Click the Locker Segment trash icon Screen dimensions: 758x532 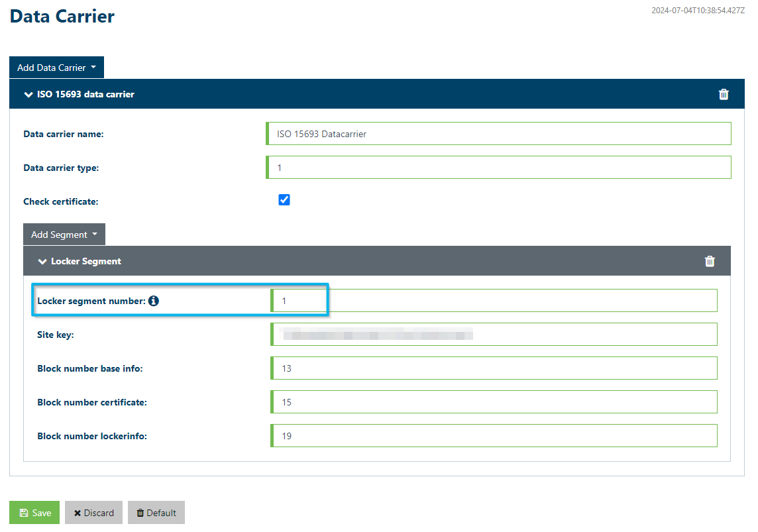[710, 261]
